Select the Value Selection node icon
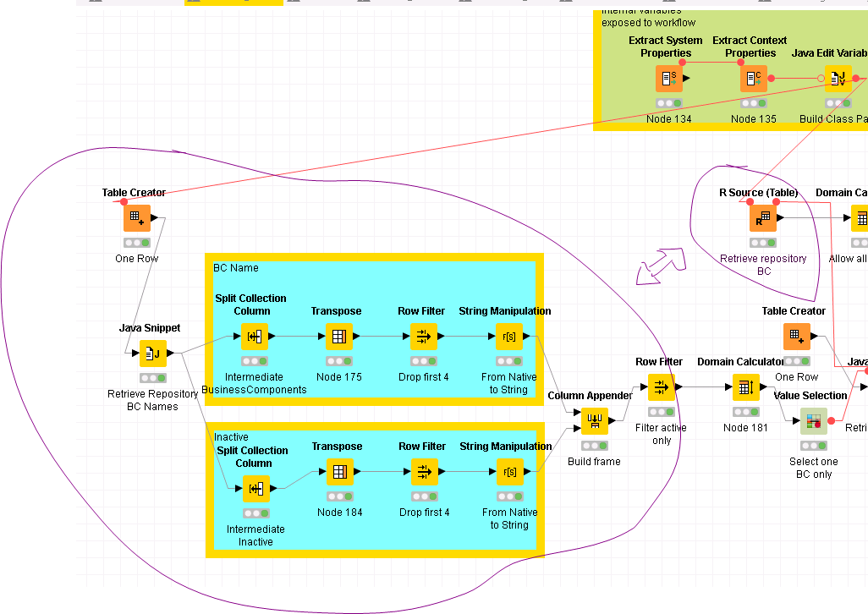Viewport: 868px width, 614px height. pyautogui.click(x=813, y=420)
